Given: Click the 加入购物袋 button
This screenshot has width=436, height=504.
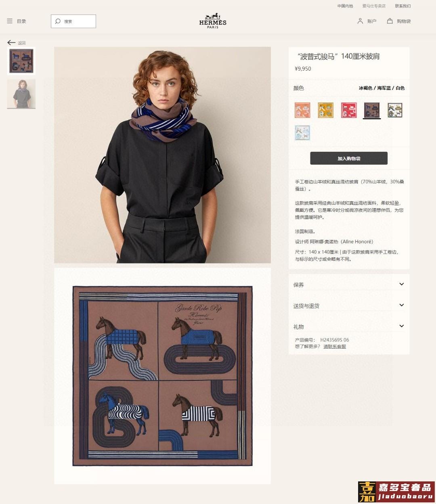Looking at the screenshot, I should (x=349, y=158).
